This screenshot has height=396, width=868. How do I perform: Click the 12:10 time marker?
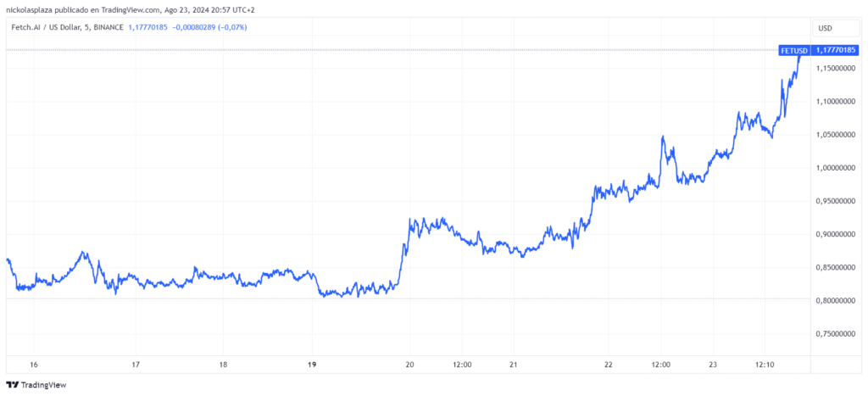(x=765, y=365)
